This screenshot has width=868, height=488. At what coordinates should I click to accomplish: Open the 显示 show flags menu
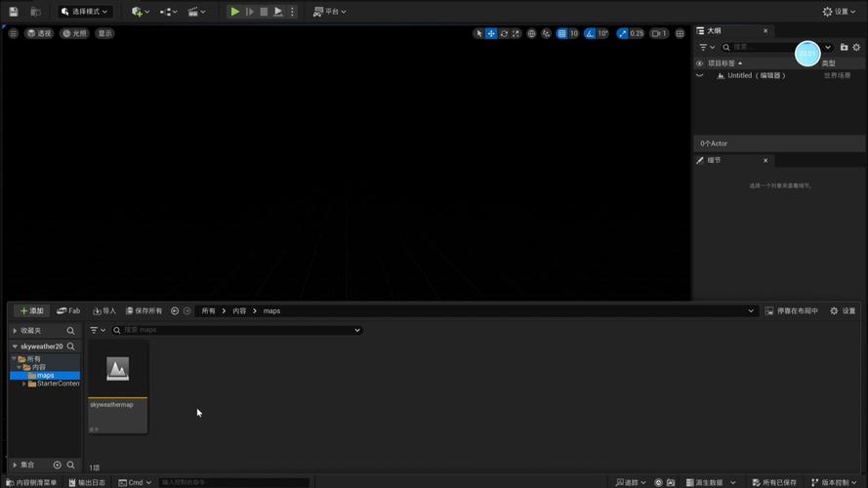(104, 33)
